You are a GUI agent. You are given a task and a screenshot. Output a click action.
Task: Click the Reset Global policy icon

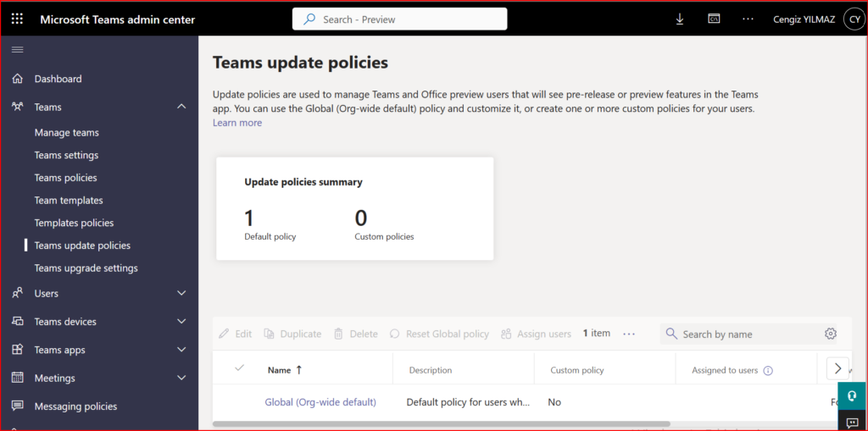tap(395, 334)
